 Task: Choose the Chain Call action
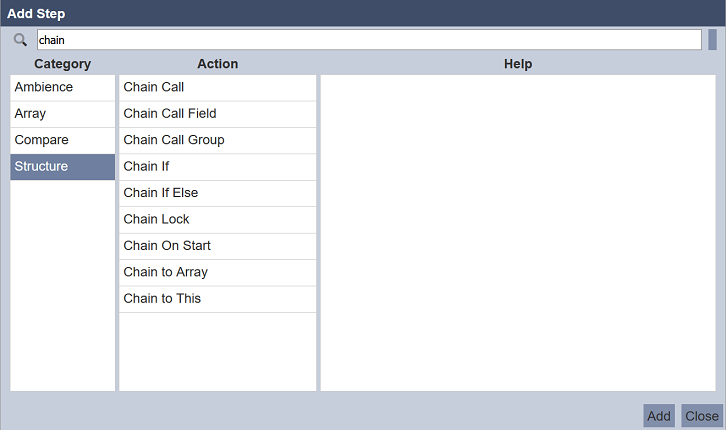(x=217, y=87)
